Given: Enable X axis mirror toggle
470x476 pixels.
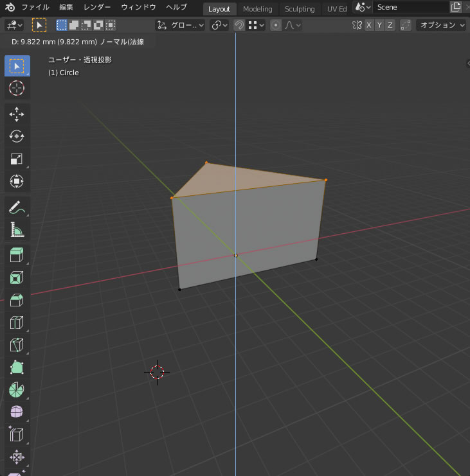Looking at the screenshot, I should tap(368, 25).
